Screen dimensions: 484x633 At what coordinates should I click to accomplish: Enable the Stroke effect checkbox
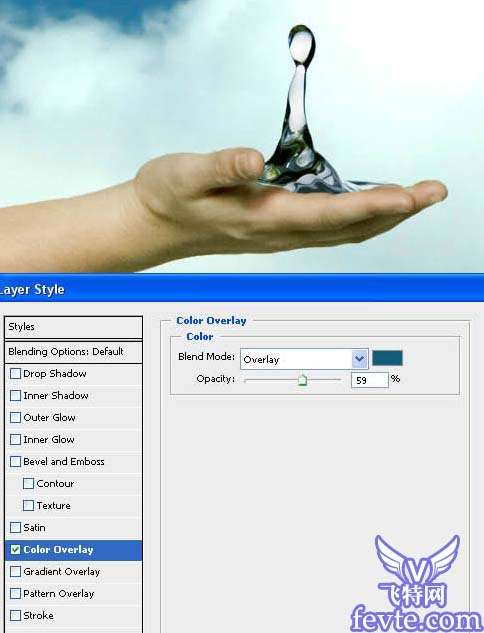(x=15, y=616)
